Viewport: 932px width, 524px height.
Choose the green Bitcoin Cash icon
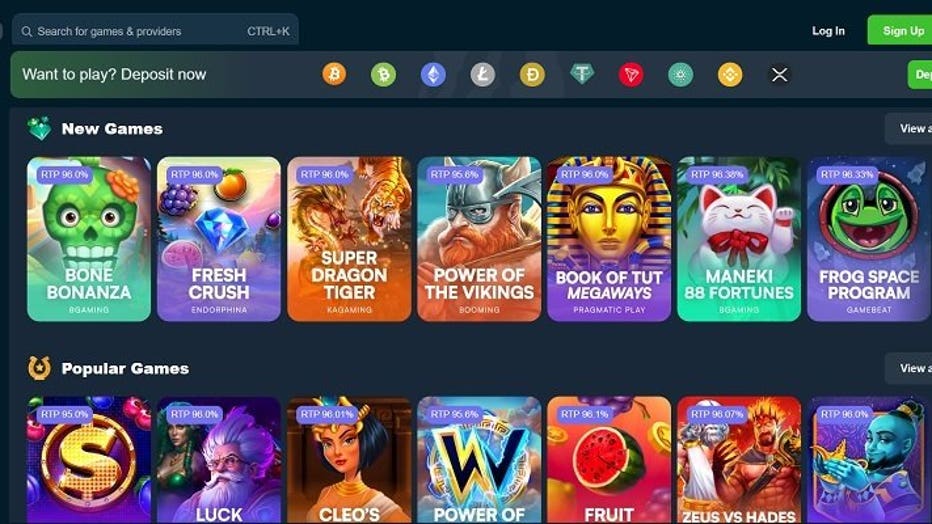(383, 74)
